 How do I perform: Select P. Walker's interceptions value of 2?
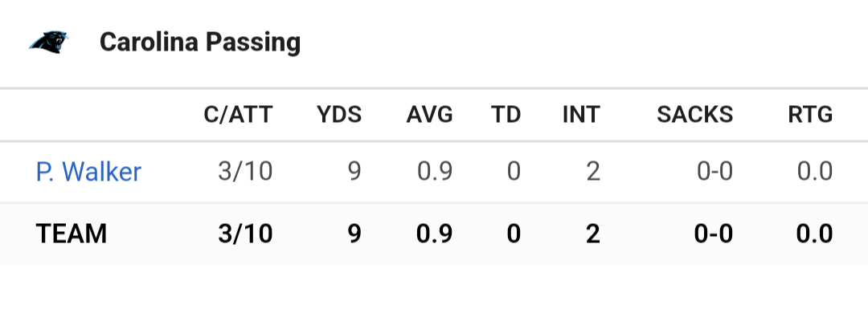coord(593,172)
